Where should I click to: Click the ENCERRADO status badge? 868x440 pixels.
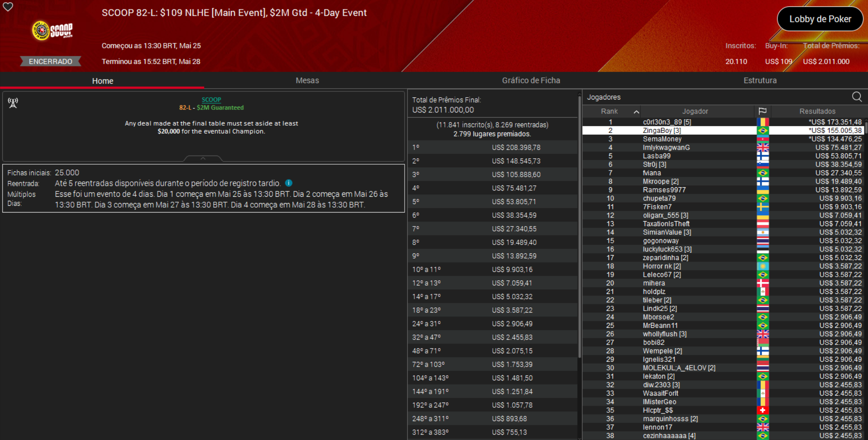[x=50, y=62]
